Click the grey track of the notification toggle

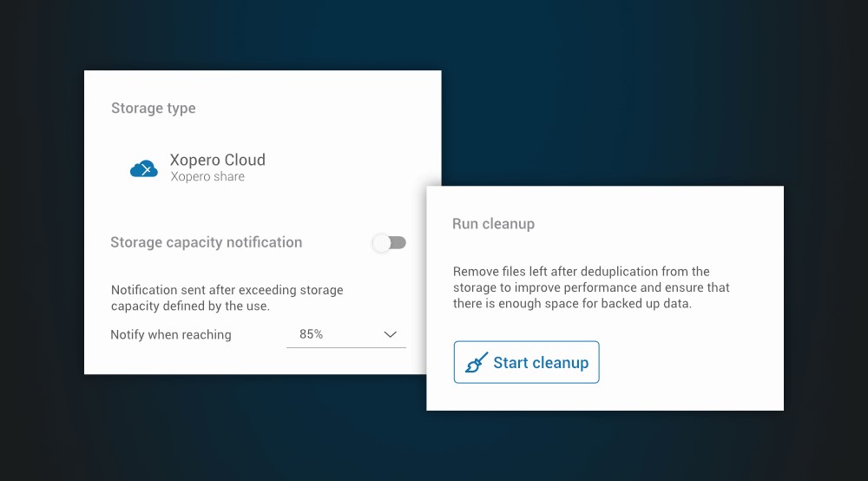(x=399, y=243)
